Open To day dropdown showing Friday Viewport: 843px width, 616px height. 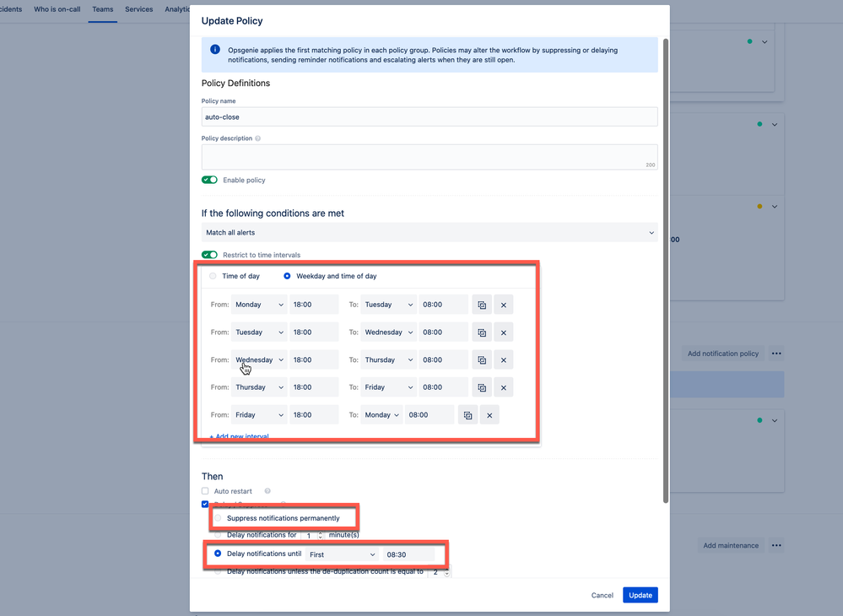(x=388, y=387)
